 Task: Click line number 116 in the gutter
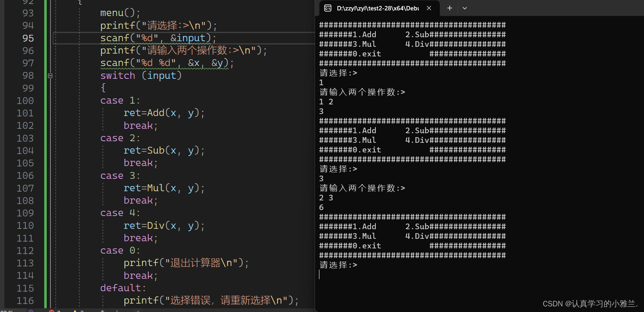pyautogui.click(x=25, y=301)
